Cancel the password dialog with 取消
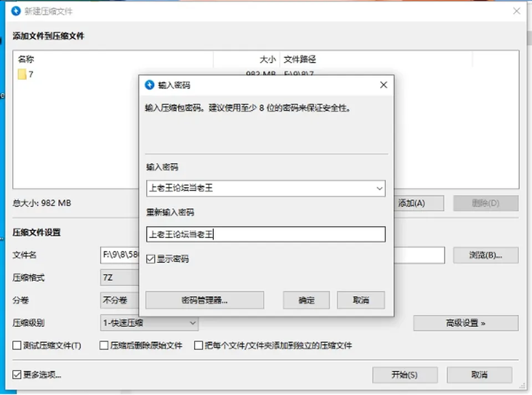 pyautogui.click(x=361, y=300)
